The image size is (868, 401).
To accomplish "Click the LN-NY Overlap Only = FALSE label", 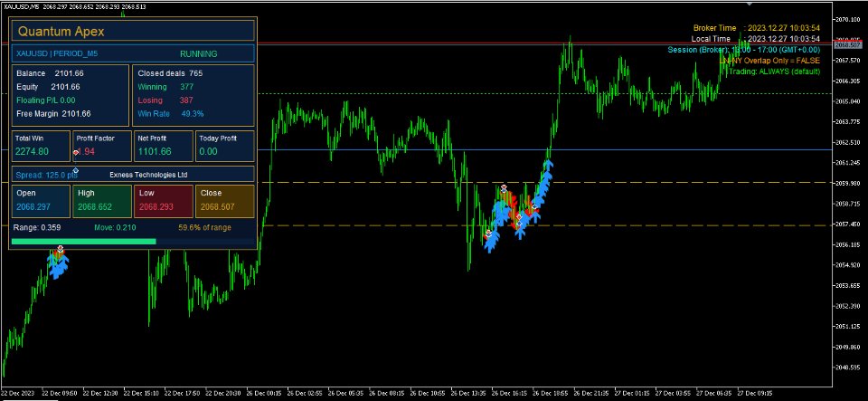I will [x=769, y=61].
